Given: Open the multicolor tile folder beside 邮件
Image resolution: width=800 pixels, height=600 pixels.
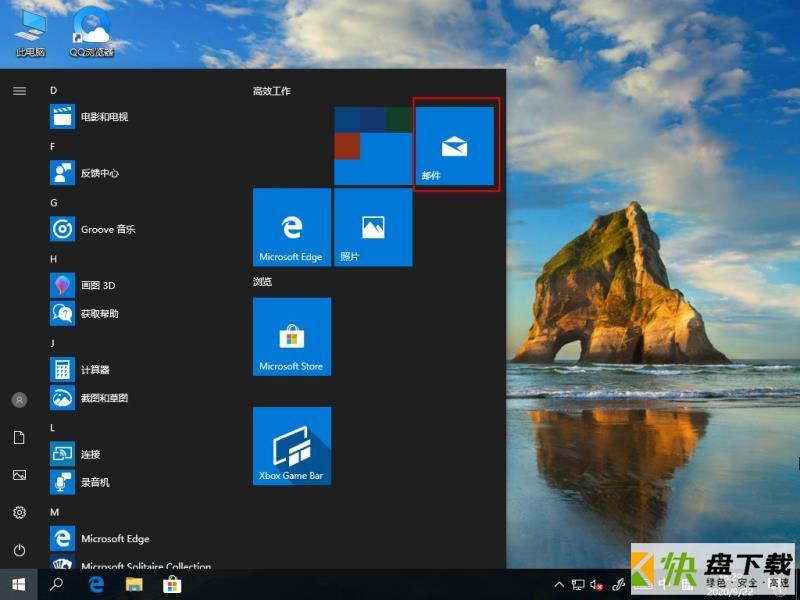Looking at the screenshot, I should 373,145.
